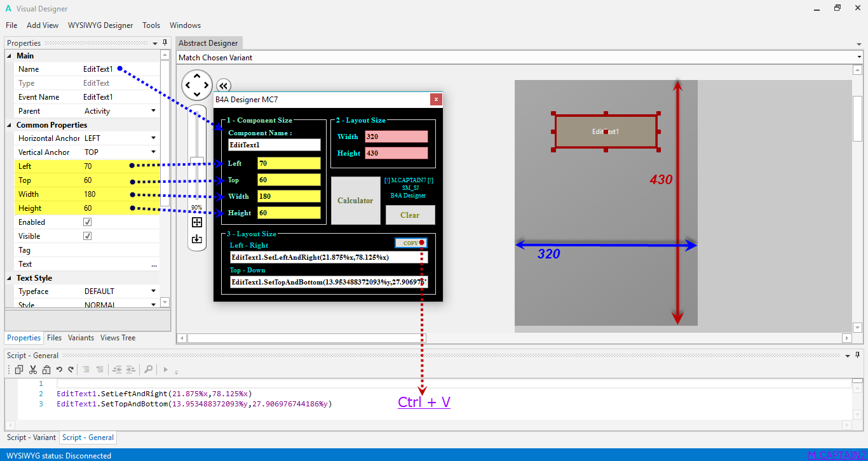This screenshot has height=461, width=868.
Task: Redo the script edit
Action: pos(71,370)
